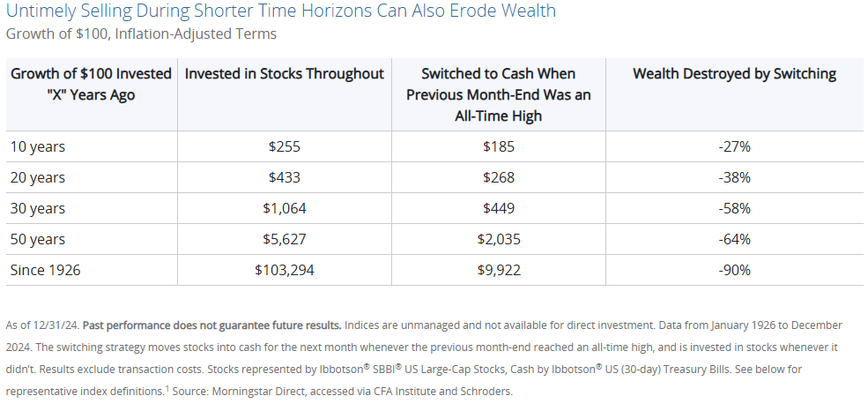Click the bold 'Past performance' disclaimer text
This screenshot has width=868, height=411.
tap(212, 325)
